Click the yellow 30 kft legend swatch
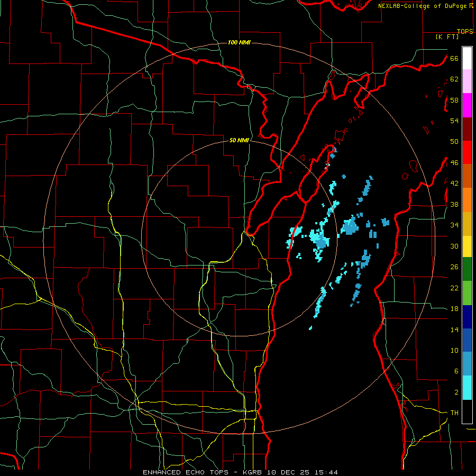The height and width of the screenshot is (476, 476). click(467, 246)
